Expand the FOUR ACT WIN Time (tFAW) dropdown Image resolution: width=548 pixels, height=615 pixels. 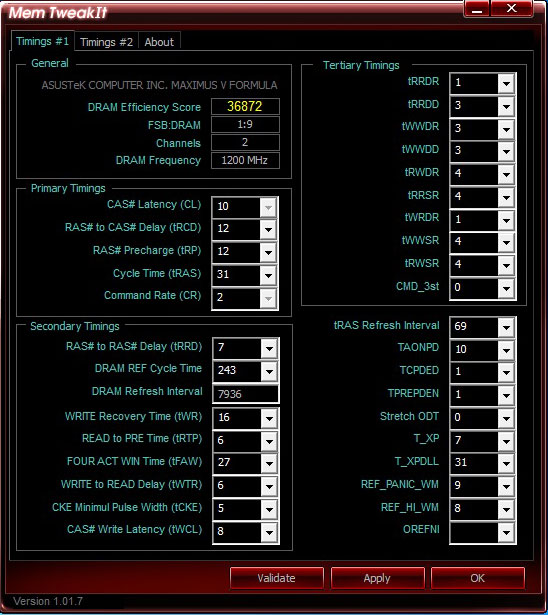pyautogui.click(x=269, y=464)
